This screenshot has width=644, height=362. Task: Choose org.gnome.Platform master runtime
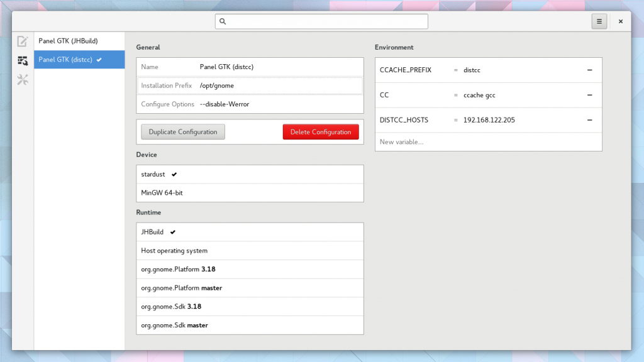250,288
